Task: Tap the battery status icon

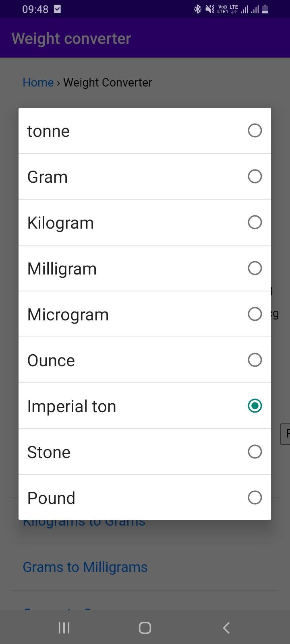Action: [x=265, y=9]
